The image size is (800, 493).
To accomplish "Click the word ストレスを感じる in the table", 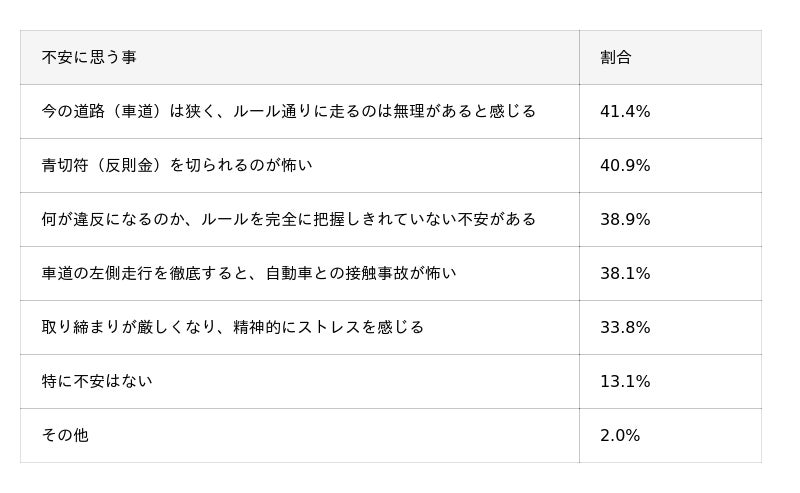I will (360, 327).
